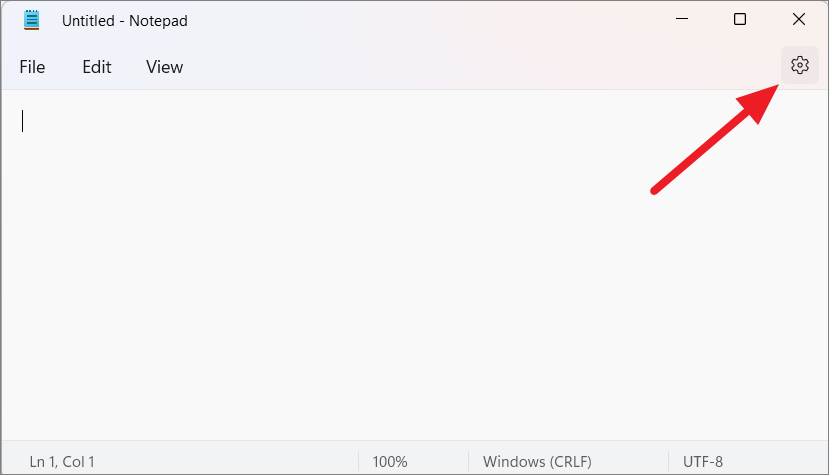
Task: Open the File menu
Action: (32, 67)
